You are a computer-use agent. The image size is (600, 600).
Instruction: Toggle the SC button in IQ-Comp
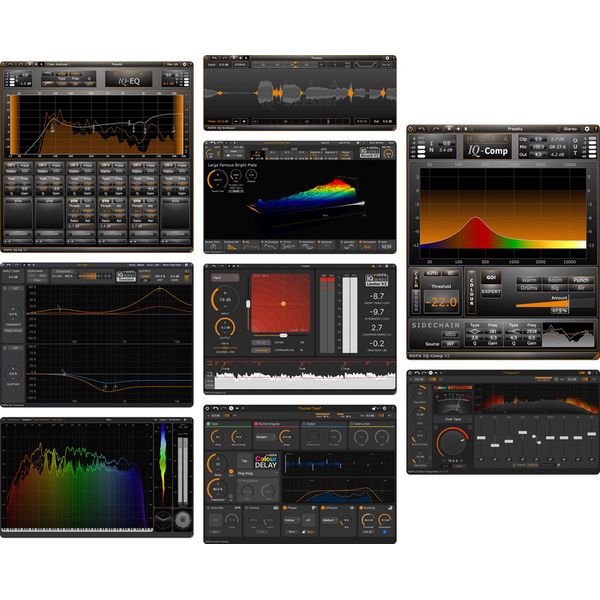(x=450, y=274)
